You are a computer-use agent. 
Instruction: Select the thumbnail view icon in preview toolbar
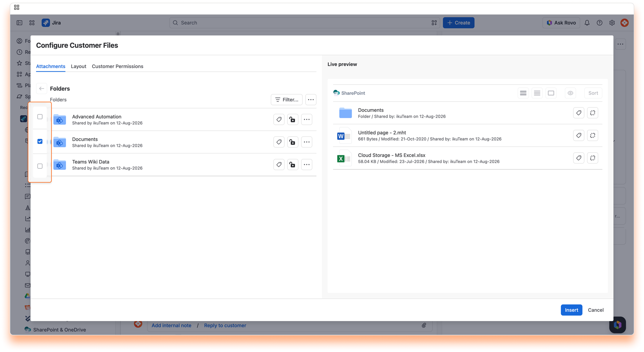[551, 93]
